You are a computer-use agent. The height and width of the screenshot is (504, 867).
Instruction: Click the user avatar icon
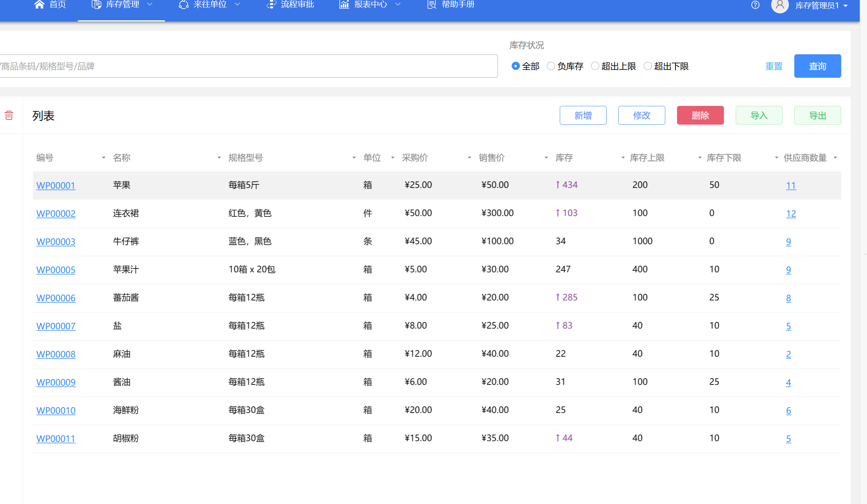click(x=780, y=5)
